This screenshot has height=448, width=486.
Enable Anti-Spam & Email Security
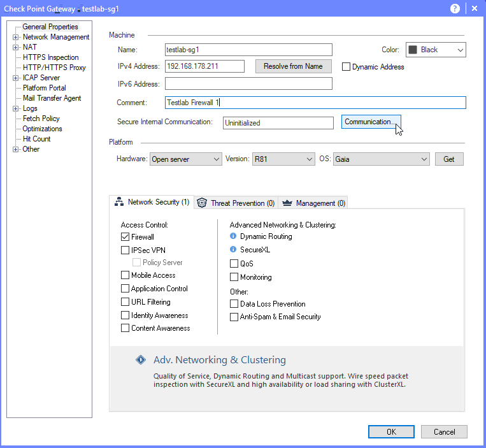[234, 317]
